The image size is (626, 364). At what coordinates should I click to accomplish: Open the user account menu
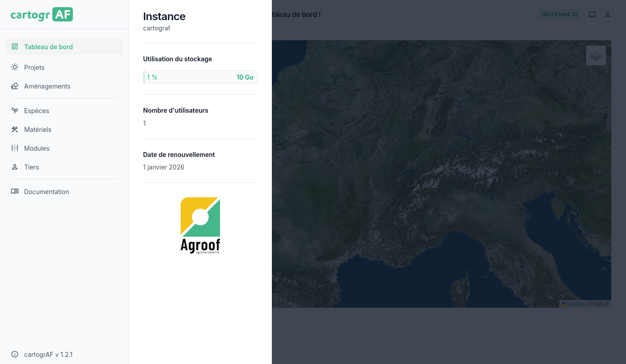608,14
